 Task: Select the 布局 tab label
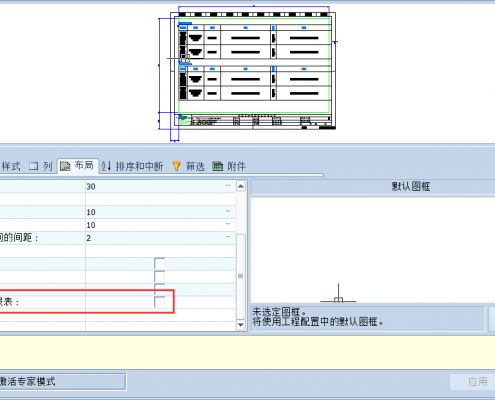[x=84, y=165]
